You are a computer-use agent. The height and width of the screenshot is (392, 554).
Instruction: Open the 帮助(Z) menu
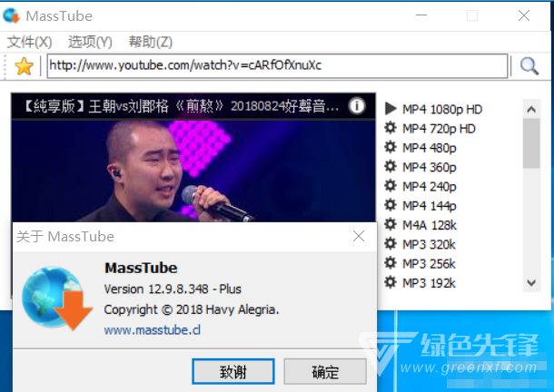coord(151,42)
